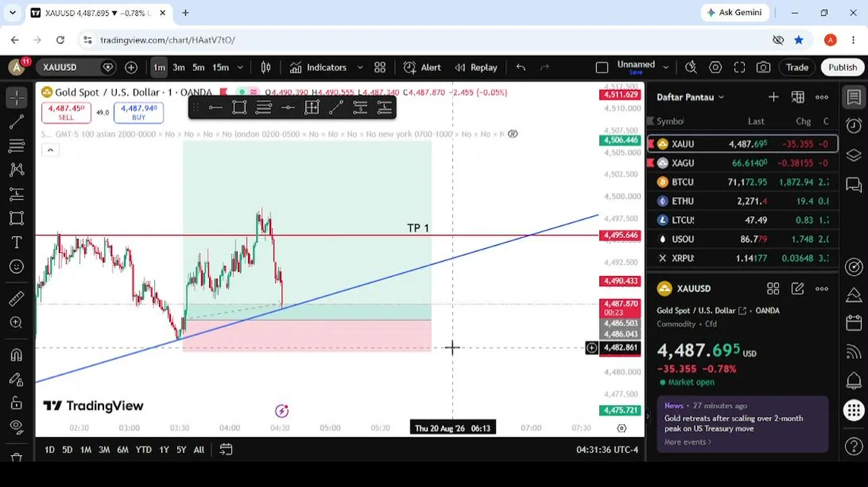868x487 pixels.
Task: Toggle lock all drawing tools
Action: click(17, 403)
